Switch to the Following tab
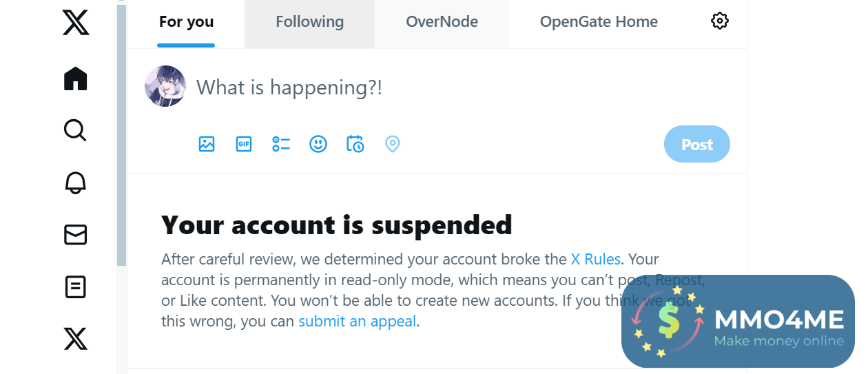 (x=309, y=22)
